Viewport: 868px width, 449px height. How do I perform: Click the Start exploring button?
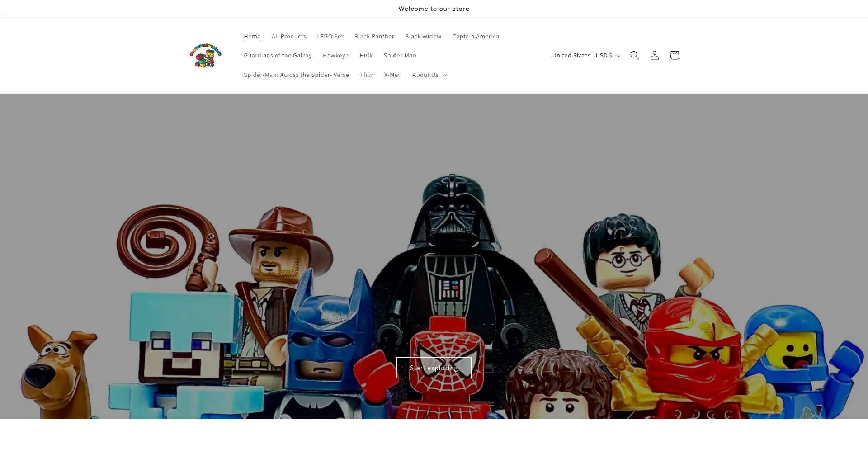coord(434,368)
